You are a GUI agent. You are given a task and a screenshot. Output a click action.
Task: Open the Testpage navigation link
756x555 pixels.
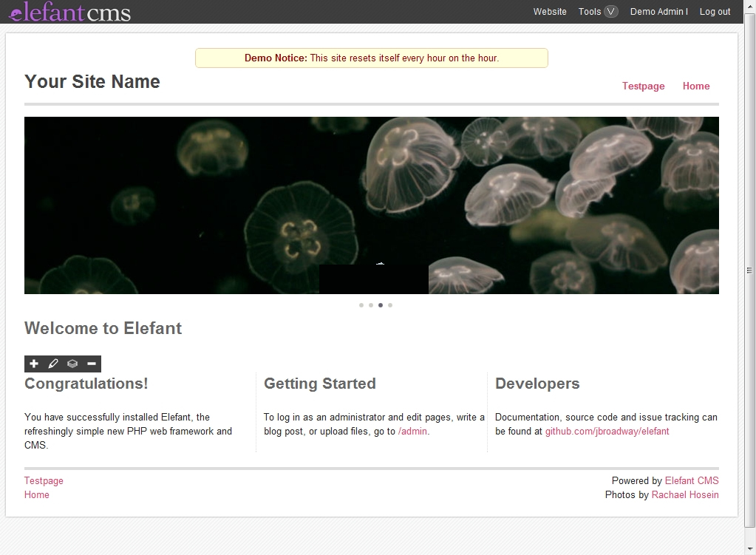click(642, 86)
